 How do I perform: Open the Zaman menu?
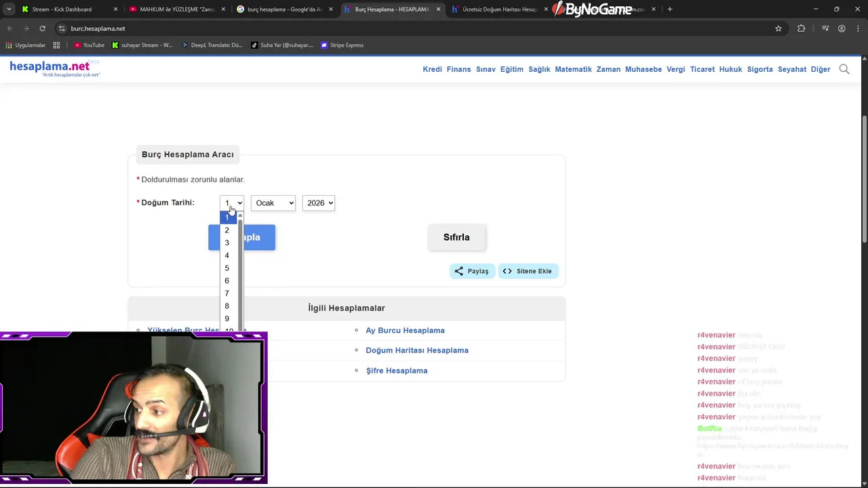tap(608, 69)
